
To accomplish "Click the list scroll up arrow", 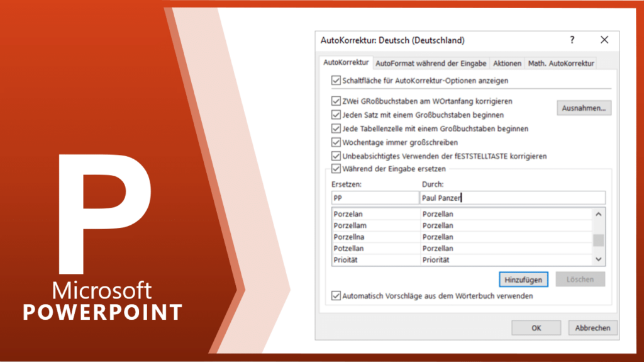I will 599,214.
